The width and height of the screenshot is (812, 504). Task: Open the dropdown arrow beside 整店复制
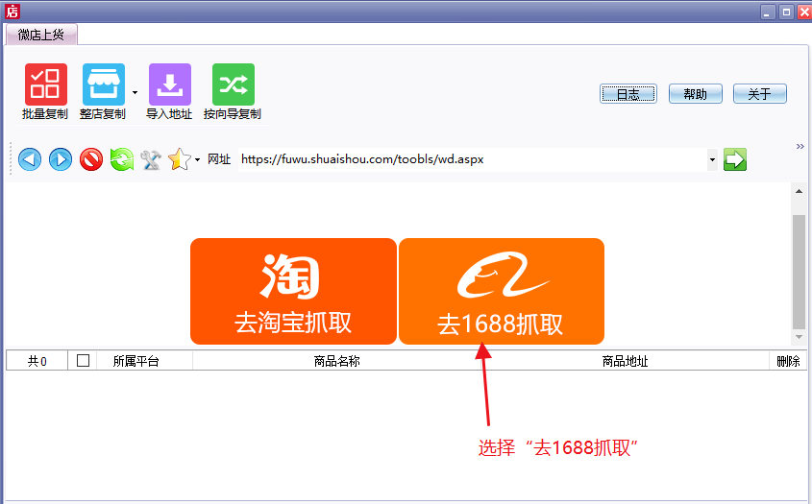(x=135, y=92)
